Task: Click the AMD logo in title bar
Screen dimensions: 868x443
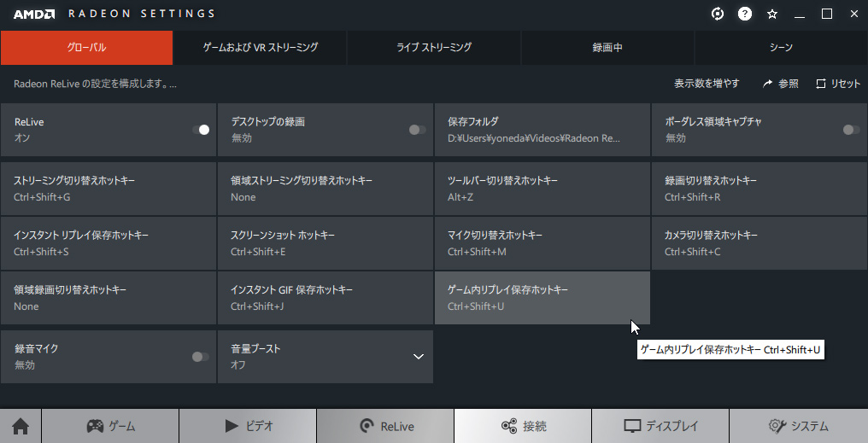Action: point(34,14)
